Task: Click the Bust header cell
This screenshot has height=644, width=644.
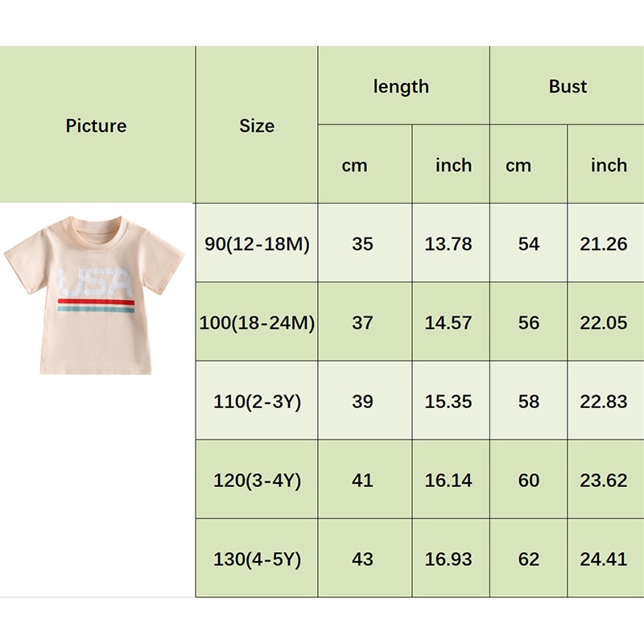Action: [x=568, y=87]
